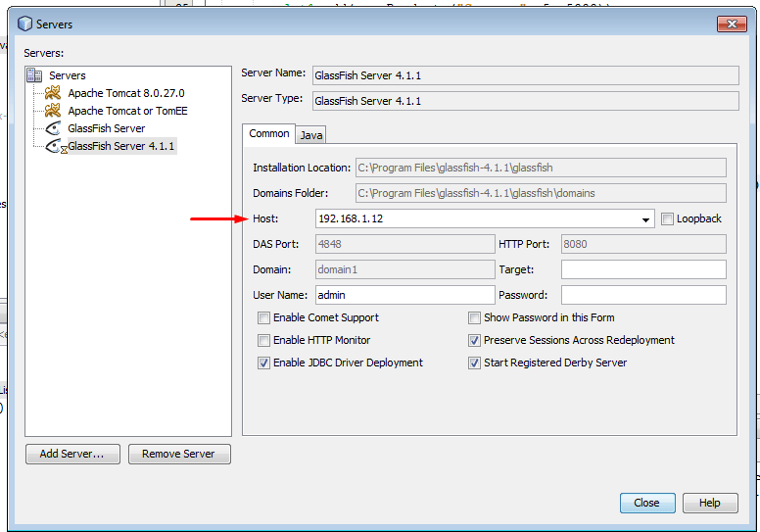Screen dimensions: 760x532
Task: Click the Installation Location field
Action: [x=541, y=168]
